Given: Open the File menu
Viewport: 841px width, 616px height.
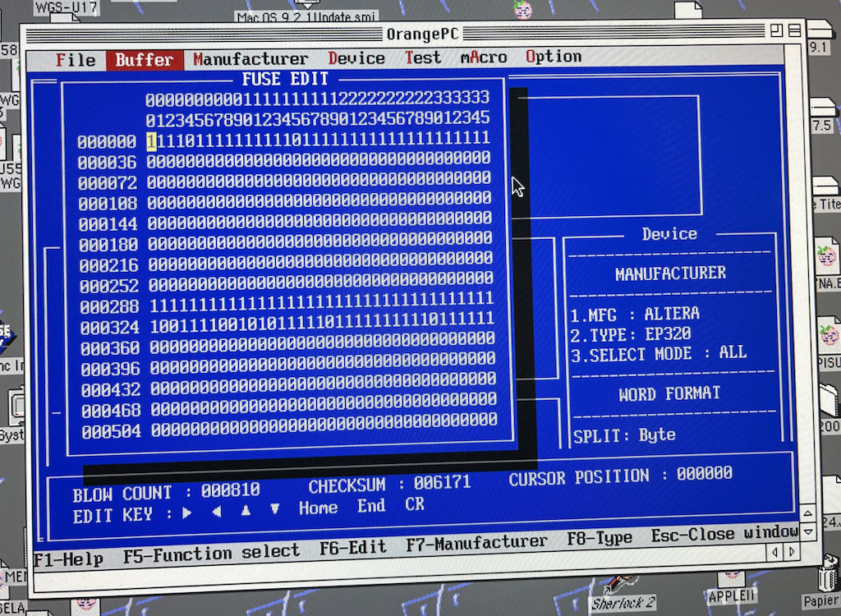Looking at the screenshot, I should pos(76,60).
